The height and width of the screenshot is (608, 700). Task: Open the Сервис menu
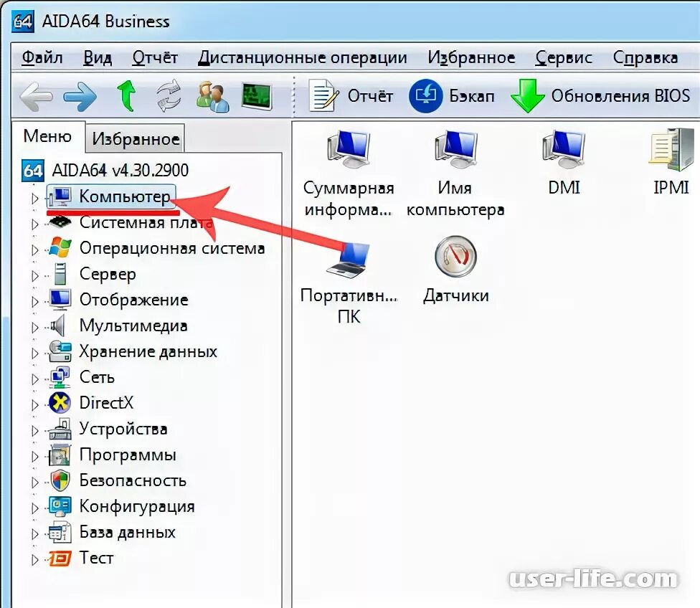coord(564,57)
